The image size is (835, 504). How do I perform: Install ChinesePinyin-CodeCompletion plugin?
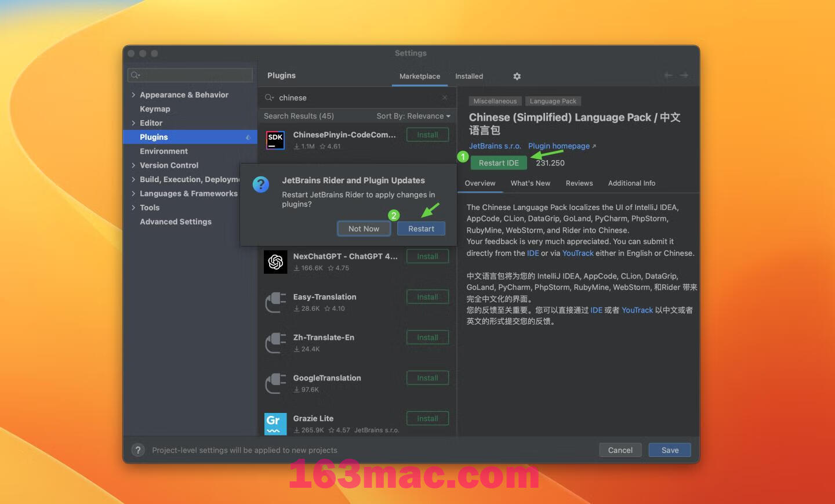[x=427, y=135]
